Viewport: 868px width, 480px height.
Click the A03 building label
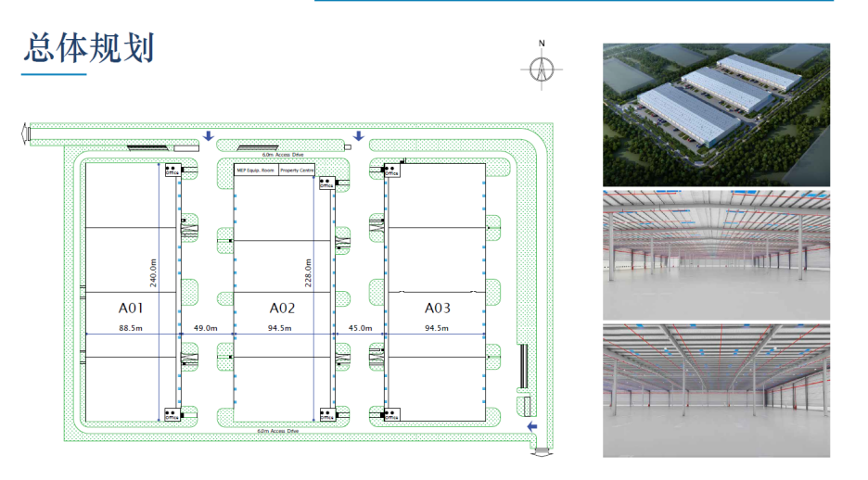438,308
